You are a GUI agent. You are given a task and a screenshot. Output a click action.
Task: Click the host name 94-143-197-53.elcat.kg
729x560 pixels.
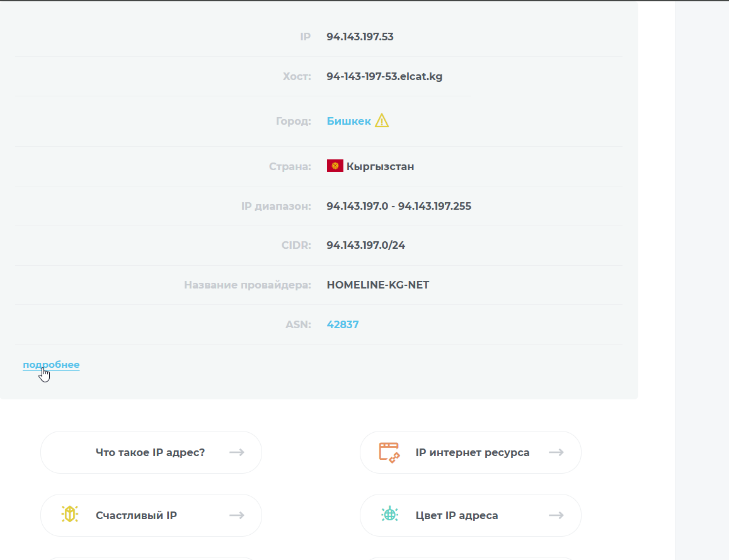[x=384, y=76]
